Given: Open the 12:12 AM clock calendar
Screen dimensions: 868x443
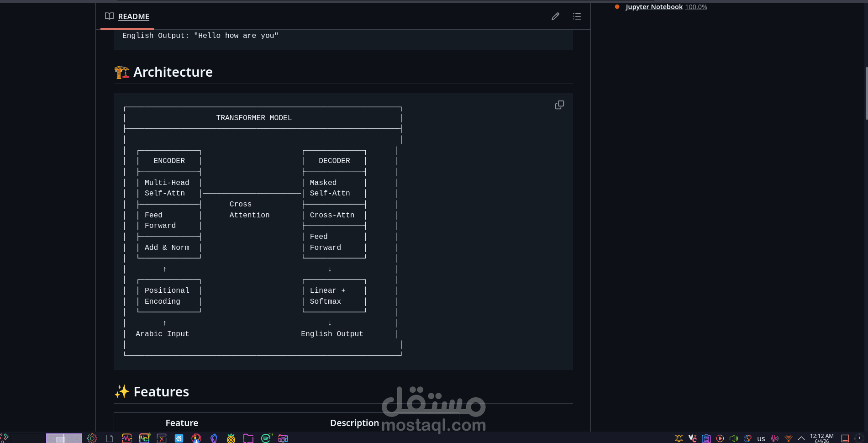Looking at the screenshot, I should 822,438.
